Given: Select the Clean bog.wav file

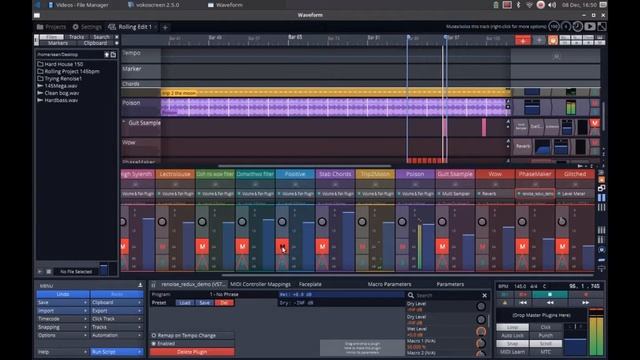Looking at the screenshot, I should 58,93.
